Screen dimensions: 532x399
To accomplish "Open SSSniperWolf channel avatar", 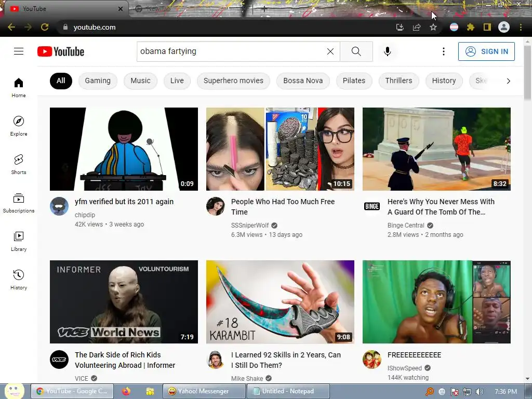I will click(216, 206).
